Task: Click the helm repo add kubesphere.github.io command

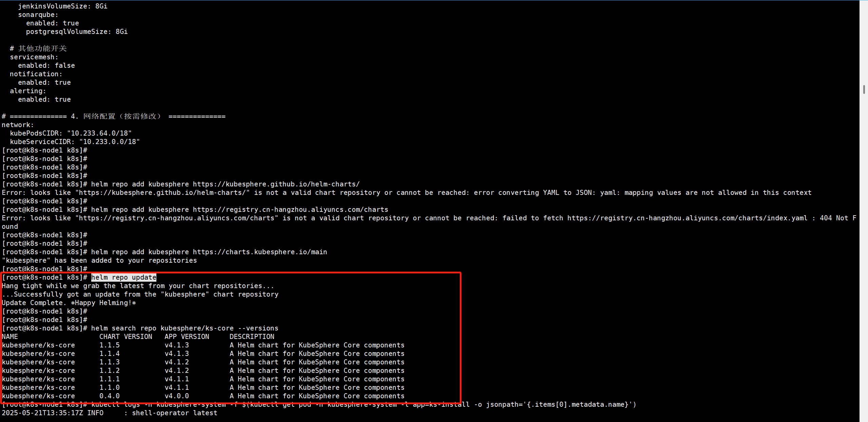Action: tap(225, 184)
